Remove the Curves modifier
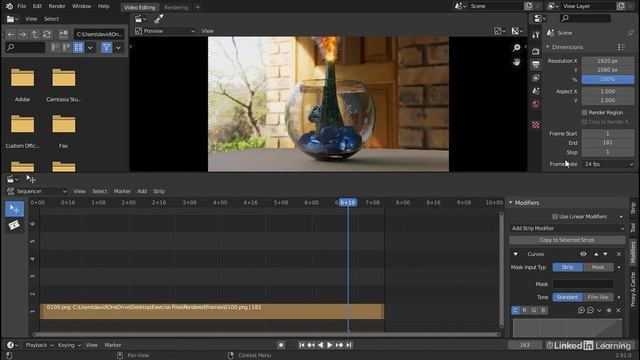 coord(619,254)
